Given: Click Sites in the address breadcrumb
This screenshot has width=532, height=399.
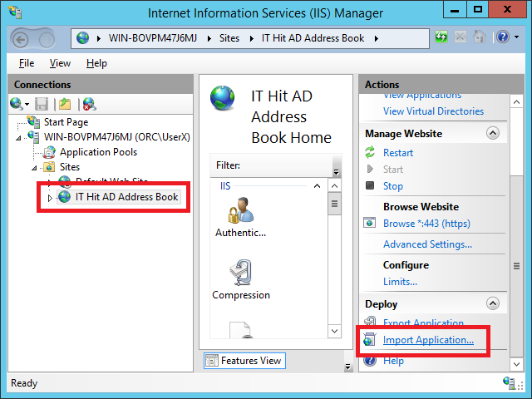Looking at the screenshot, I should click(229, 38).
